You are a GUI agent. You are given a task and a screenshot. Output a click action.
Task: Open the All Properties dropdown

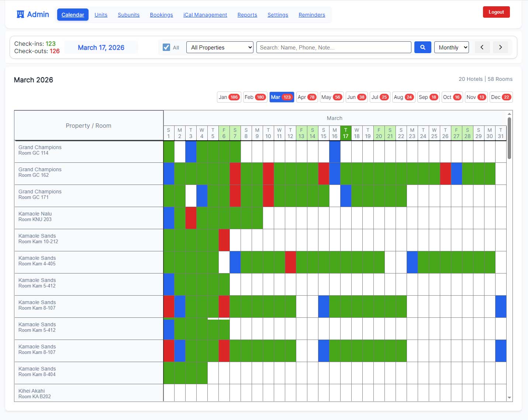coord(220,47)
